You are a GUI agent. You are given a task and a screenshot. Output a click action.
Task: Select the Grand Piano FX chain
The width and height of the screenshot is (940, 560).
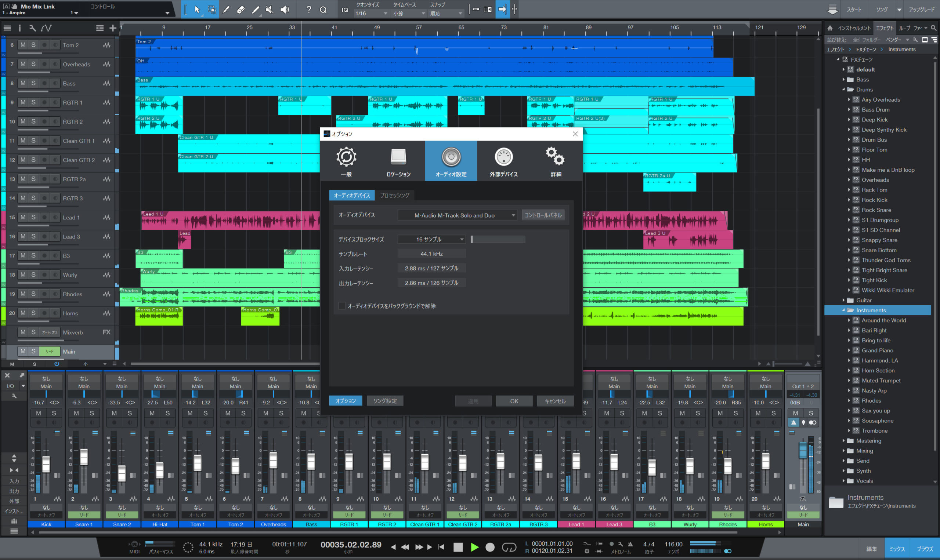pos(877,350)
